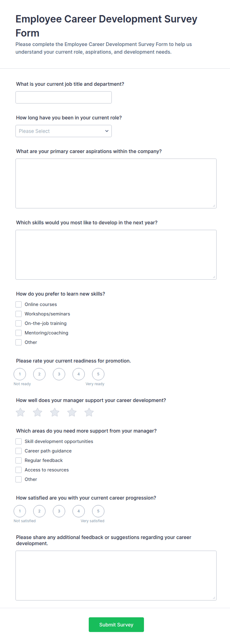
Task: Choose the fourth star rating
Action: [72, 412]
